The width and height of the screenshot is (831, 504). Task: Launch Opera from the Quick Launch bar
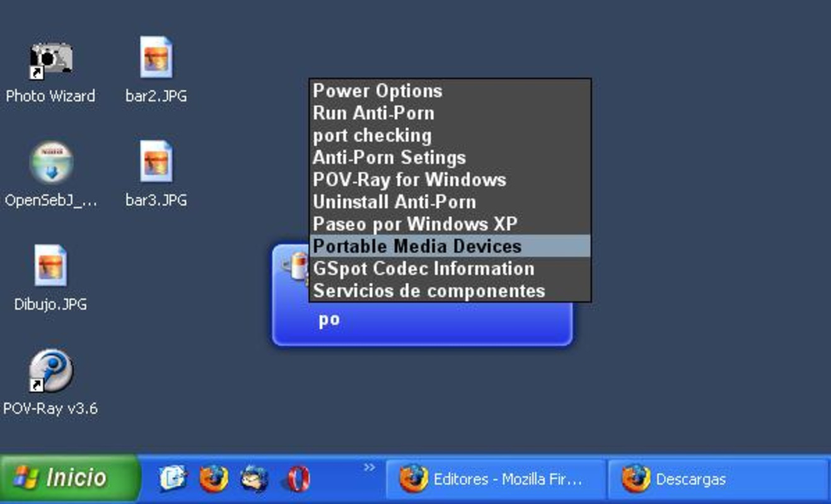click(295, 479)
